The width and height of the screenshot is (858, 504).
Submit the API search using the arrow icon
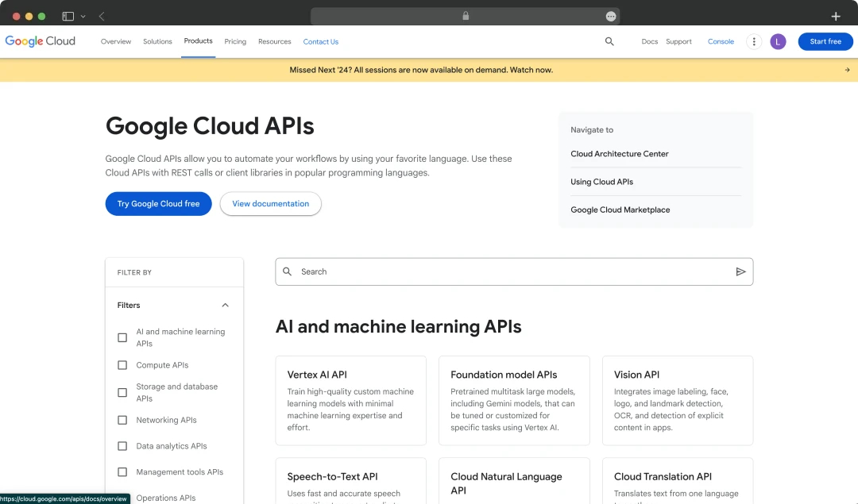click(x=740, y=271)
